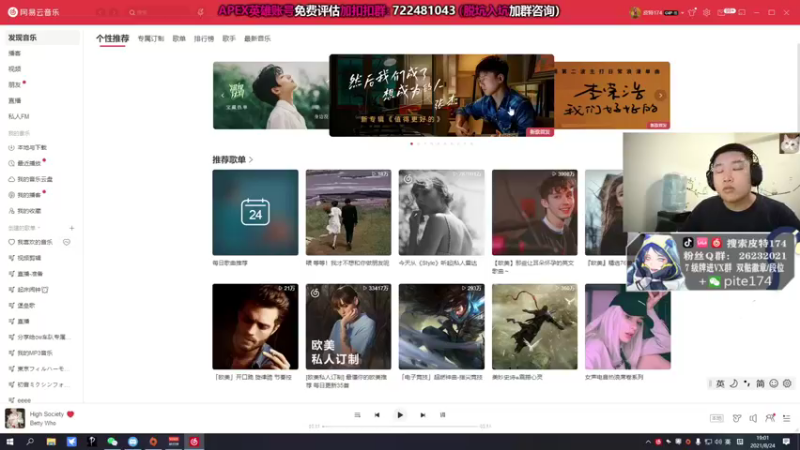Click the search box in title bar
800x450 pixels.
pyautogui.click(x=160, y=12)
